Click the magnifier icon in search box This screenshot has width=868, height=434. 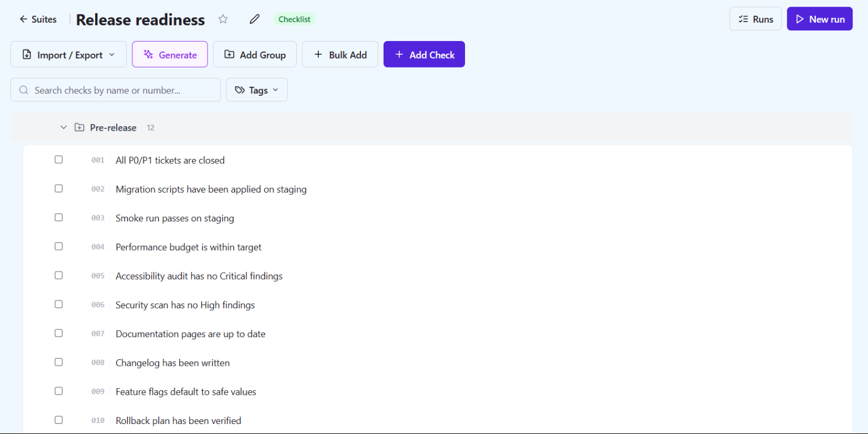[23, 90]
